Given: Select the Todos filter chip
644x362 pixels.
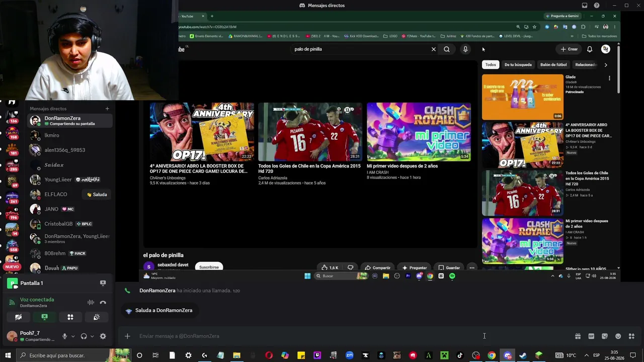Looking at the screenshot, I should click(x=491, y=65).
